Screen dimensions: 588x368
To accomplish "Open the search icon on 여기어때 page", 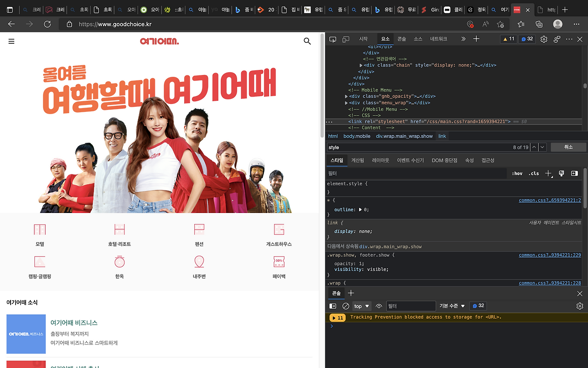I will 307,41.
